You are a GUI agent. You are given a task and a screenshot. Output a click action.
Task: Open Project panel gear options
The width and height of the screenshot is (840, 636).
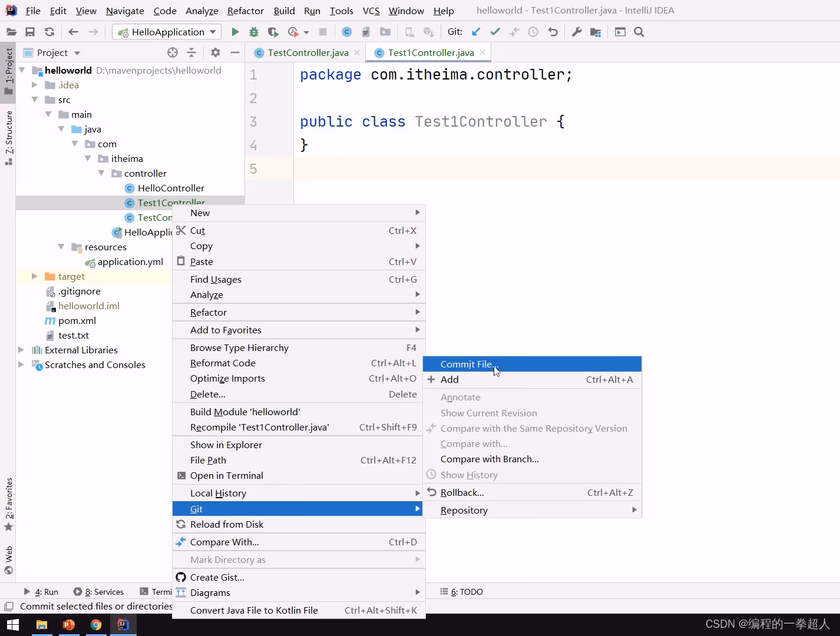(x=216, y=52)
